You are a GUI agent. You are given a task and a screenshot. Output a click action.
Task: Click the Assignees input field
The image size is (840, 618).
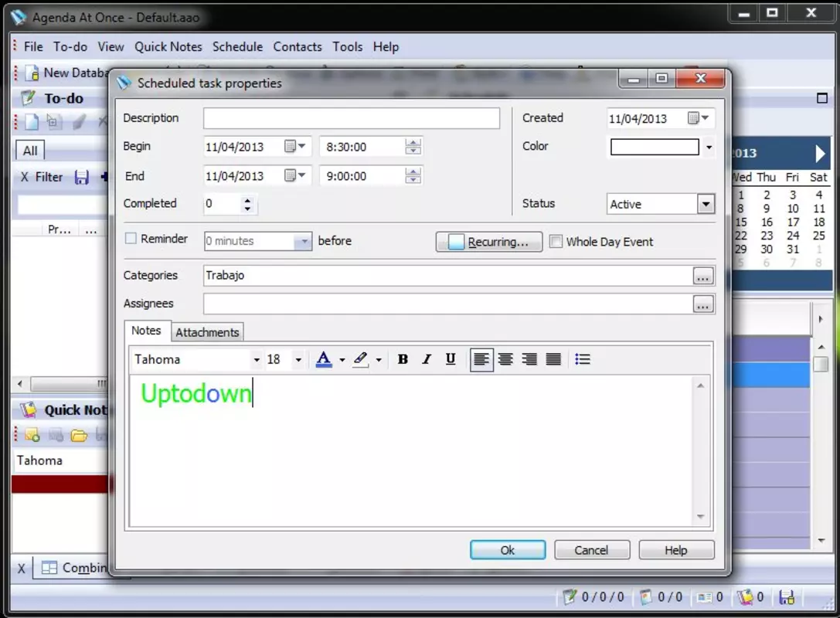(448, 304)
